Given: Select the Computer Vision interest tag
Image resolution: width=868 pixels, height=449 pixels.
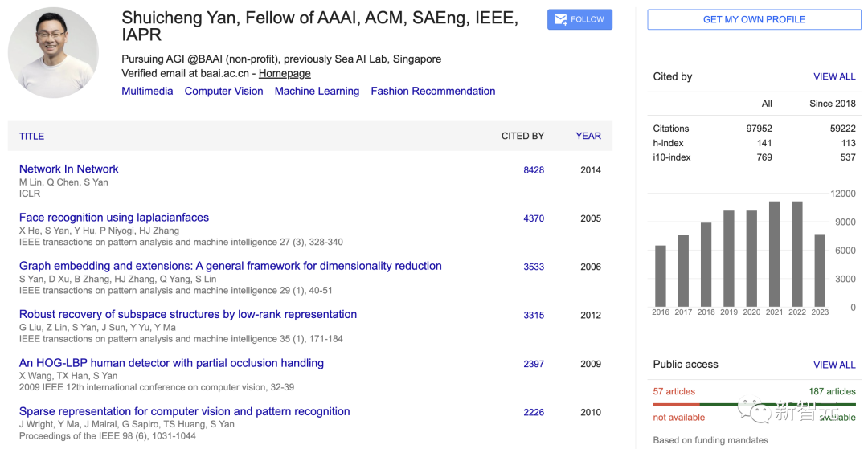Looking at the screenshot, I should 223,92.
